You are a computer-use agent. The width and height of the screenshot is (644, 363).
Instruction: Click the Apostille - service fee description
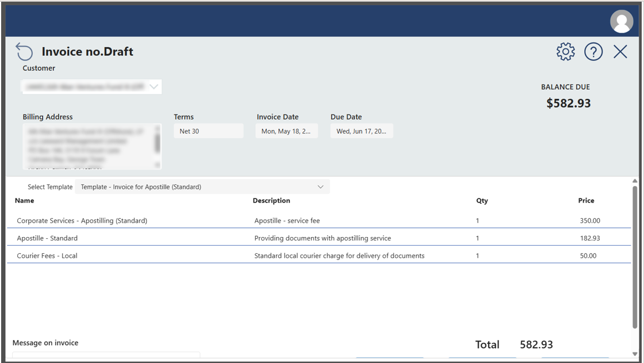[x=287, y=221]
